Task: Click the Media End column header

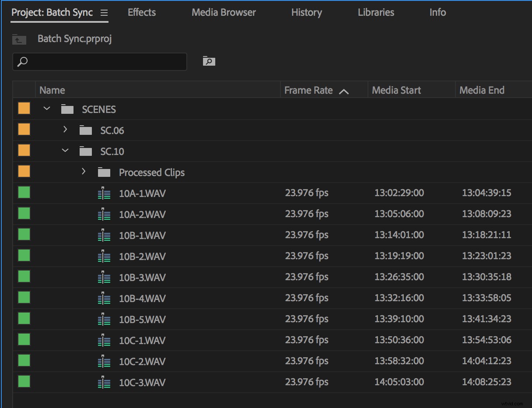Action: tap(482, 90)
